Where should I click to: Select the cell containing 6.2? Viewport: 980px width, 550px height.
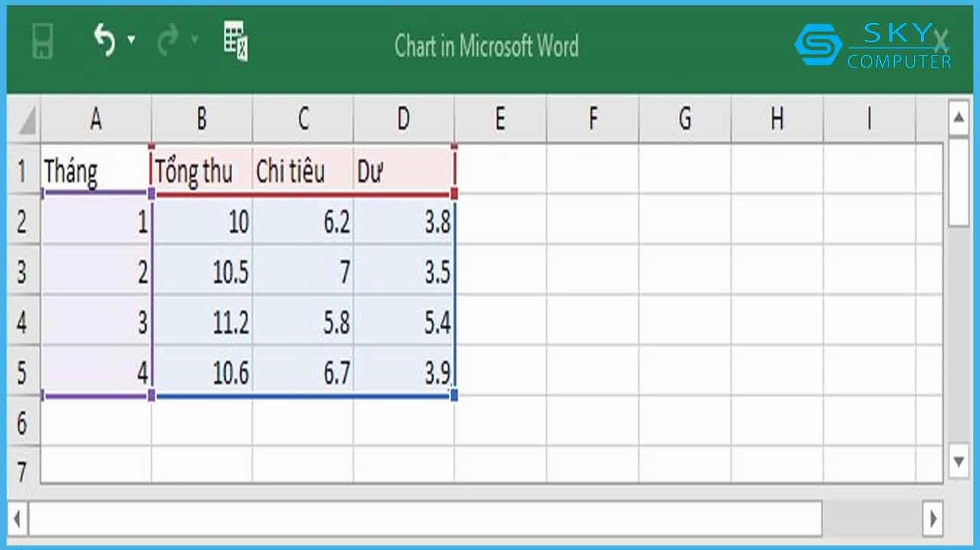303,222
